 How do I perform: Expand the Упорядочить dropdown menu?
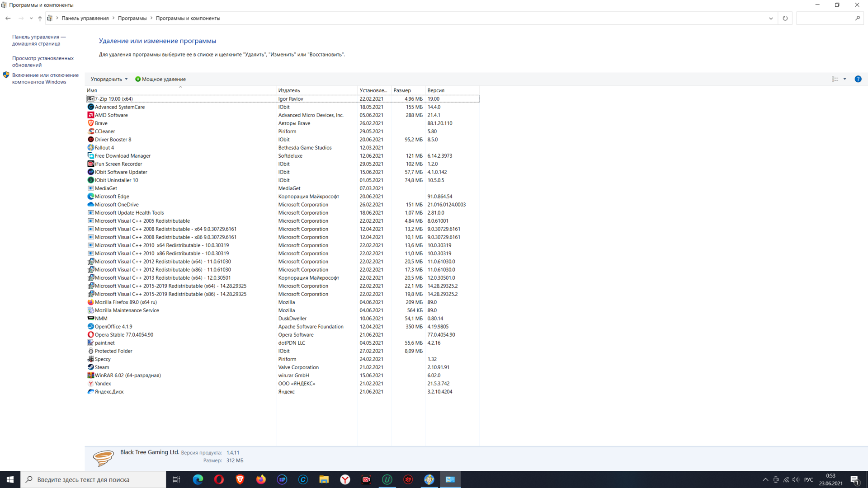tap(109, 79)
